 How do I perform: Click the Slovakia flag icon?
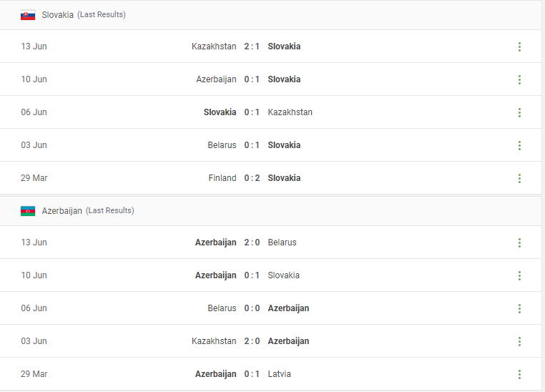[28, 15]
